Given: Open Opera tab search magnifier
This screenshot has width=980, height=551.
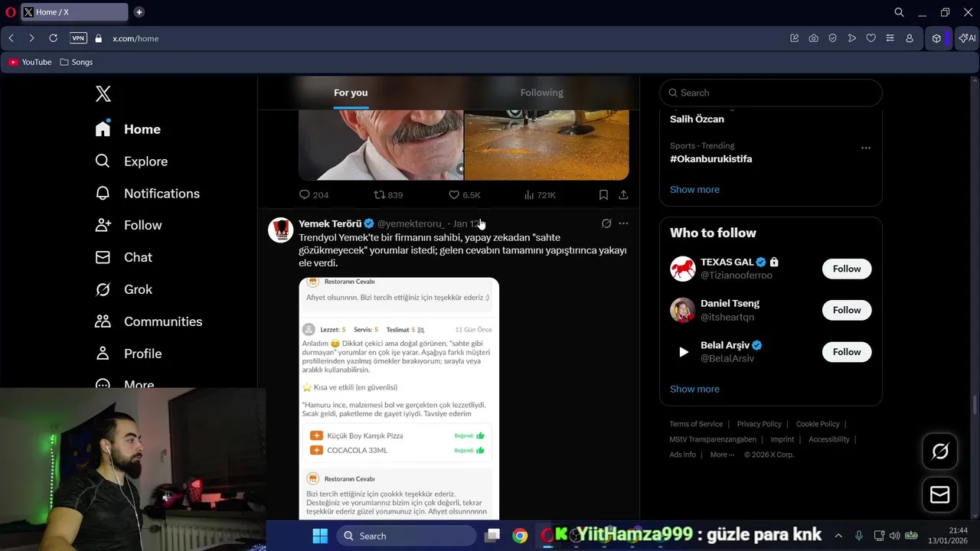Looking at the screenshot, I should coord(899,12).
